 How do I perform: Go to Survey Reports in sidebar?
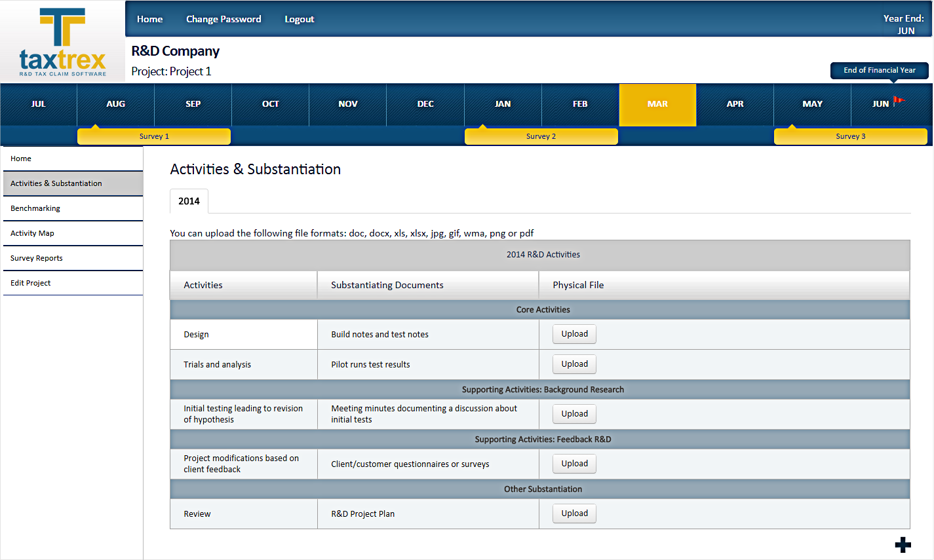(37, 258)
